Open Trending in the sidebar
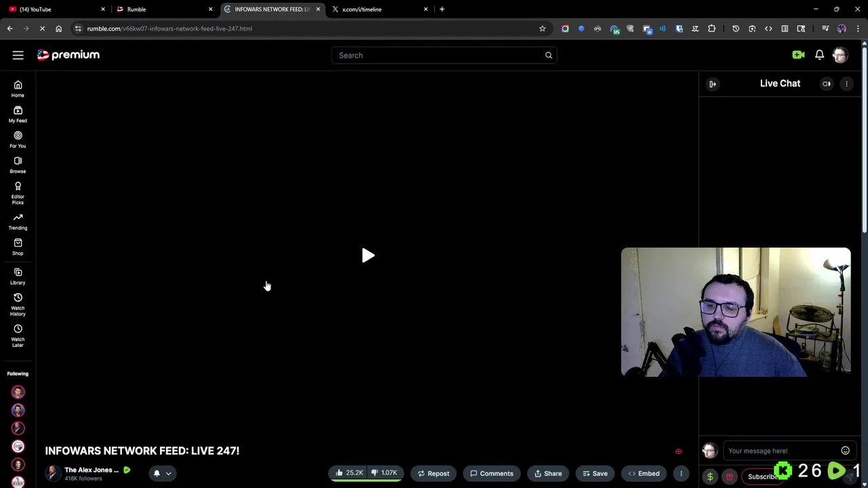 (18, 222)
